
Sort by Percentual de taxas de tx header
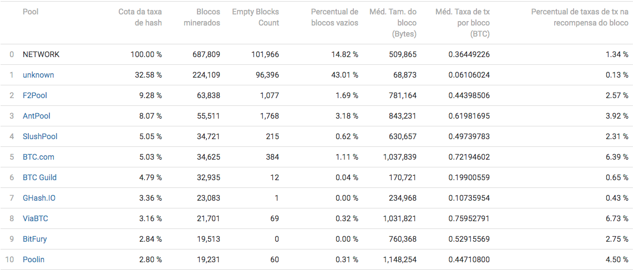click(580, 17)
